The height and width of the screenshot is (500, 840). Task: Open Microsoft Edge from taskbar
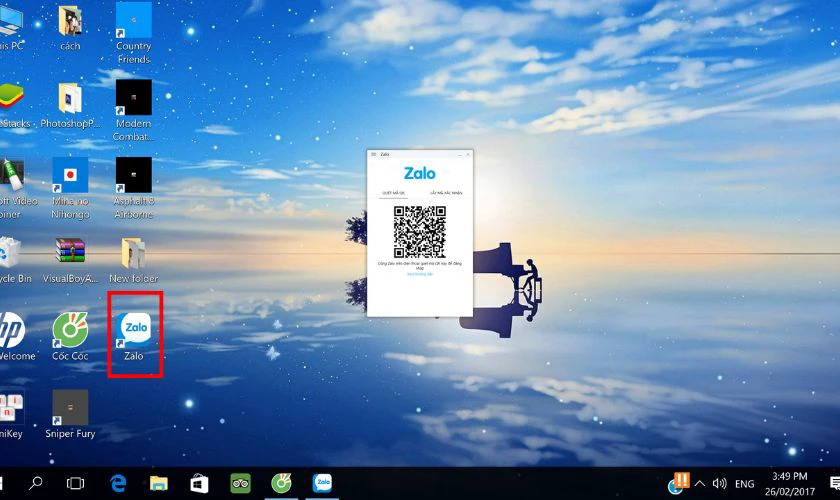point(118,483)
